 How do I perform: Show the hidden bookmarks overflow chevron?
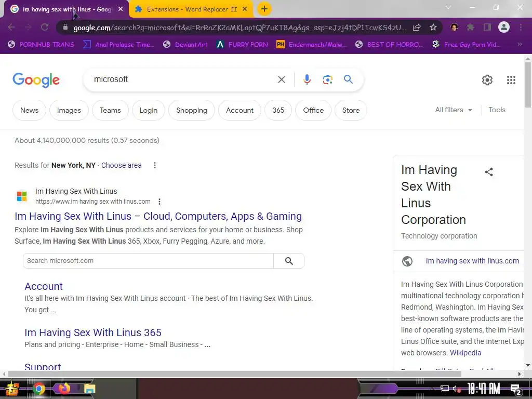pos(520,44)
